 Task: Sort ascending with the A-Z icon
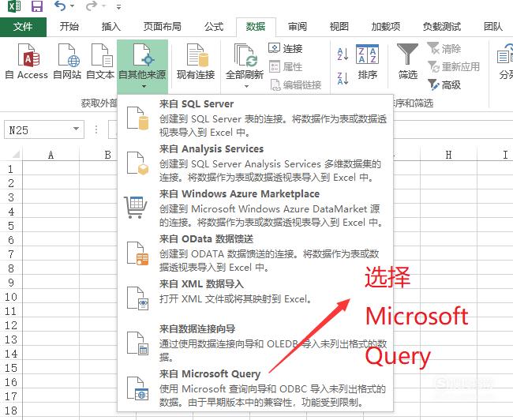(343, 54)
